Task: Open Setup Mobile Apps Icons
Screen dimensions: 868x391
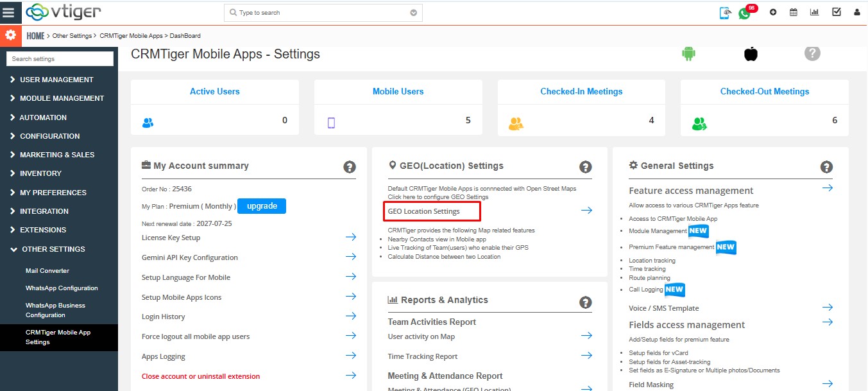Action: click(x=182, y=297)
